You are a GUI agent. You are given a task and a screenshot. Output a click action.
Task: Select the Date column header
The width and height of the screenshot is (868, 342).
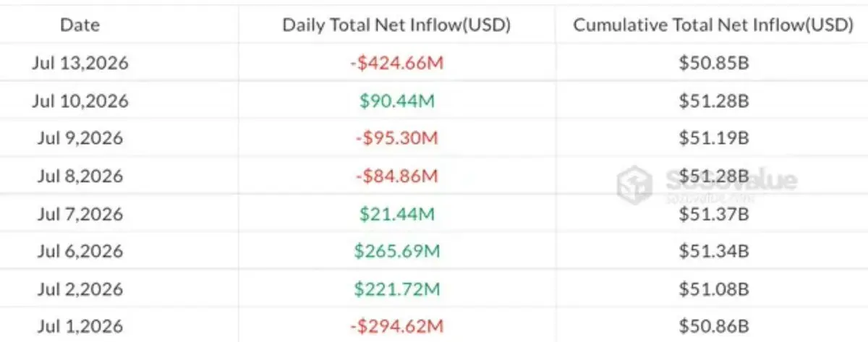pyautogui.click(x=80, y=25)
